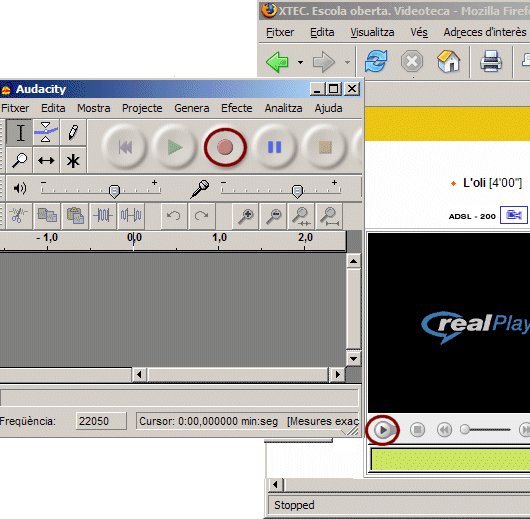530x519 pixels.
Task: Open the Mostra menu in Audacity
Action: click(x=94, y=108)
